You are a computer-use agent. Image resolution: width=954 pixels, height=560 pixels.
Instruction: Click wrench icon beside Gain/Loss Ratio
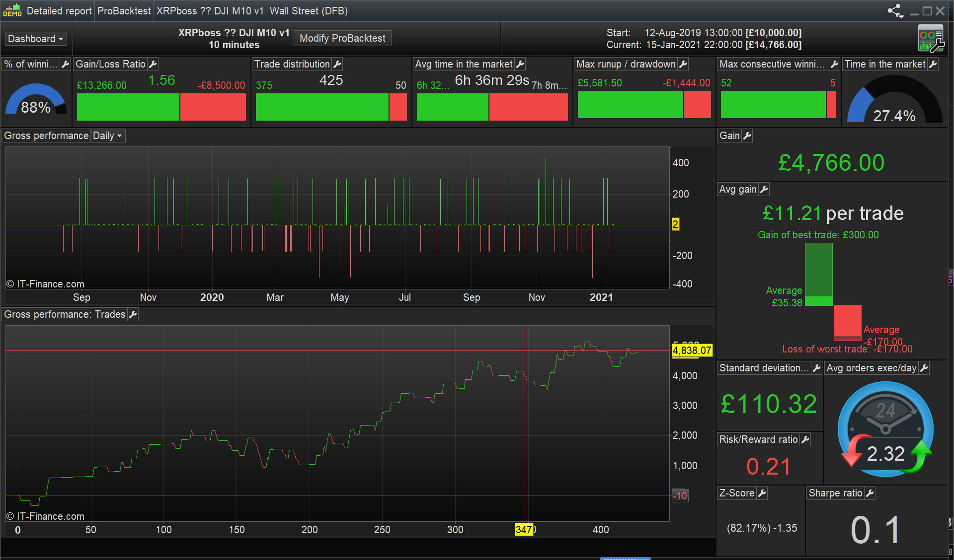click(153, 64)
